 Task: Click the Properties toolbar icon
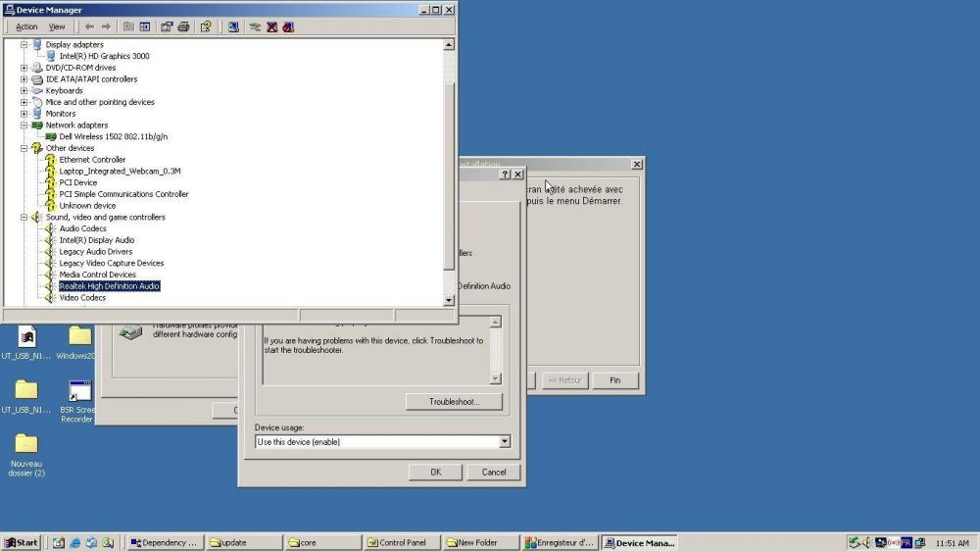(x=167, y=26)
